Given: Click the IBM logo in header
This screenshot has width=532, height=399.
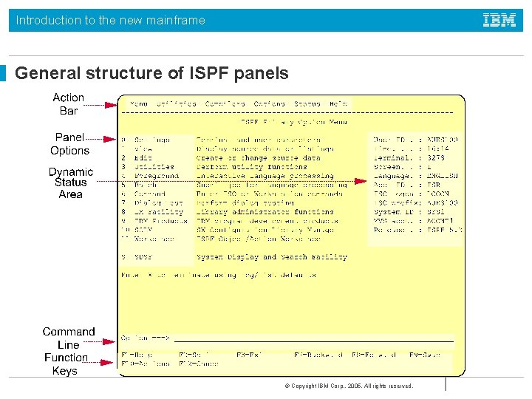Looking at the screenshot, I should [x=499, y=20].
